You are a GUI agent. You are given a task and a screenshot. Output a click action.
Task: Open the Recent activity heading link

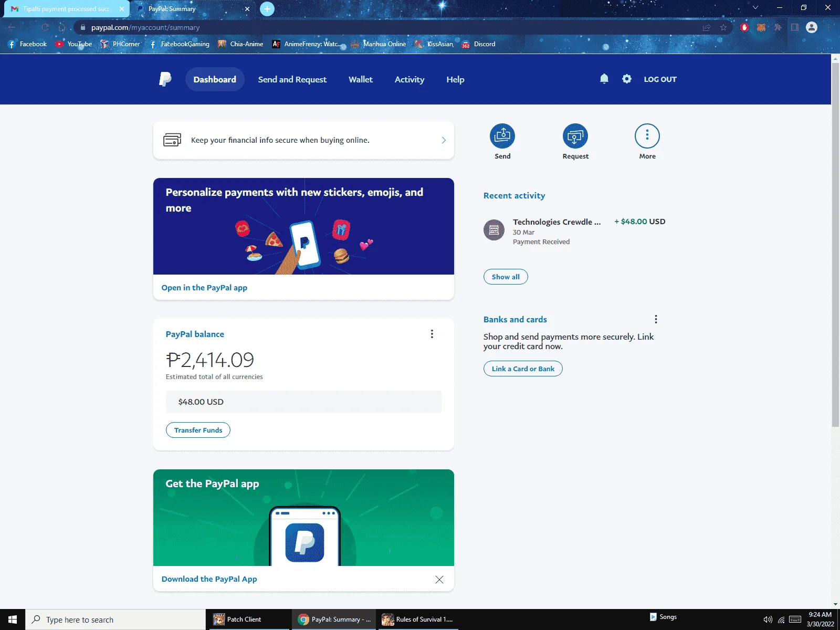[x=514, y=195]
